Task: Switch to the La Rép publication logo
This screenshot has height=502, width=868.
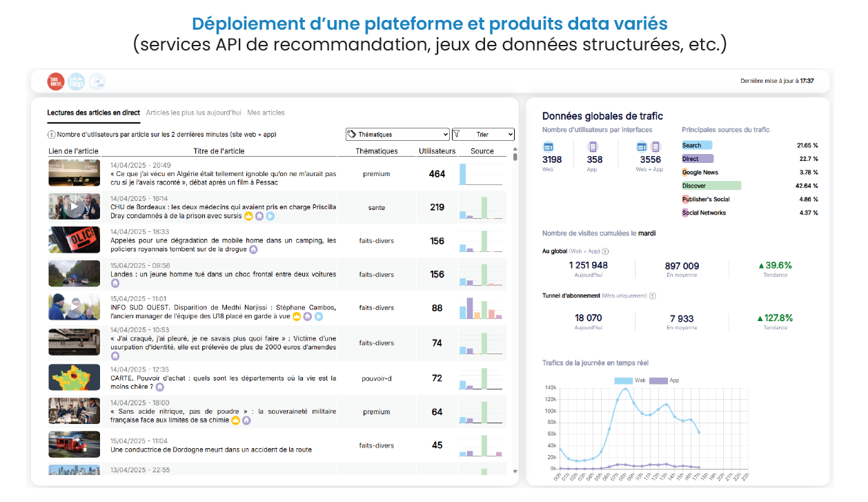Action: click(x=76, y=81)
